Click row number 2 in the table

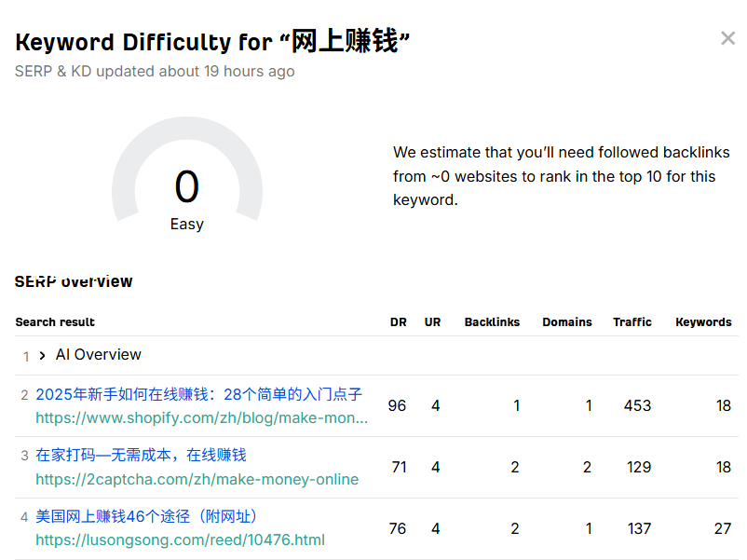(x=24, y=395)
